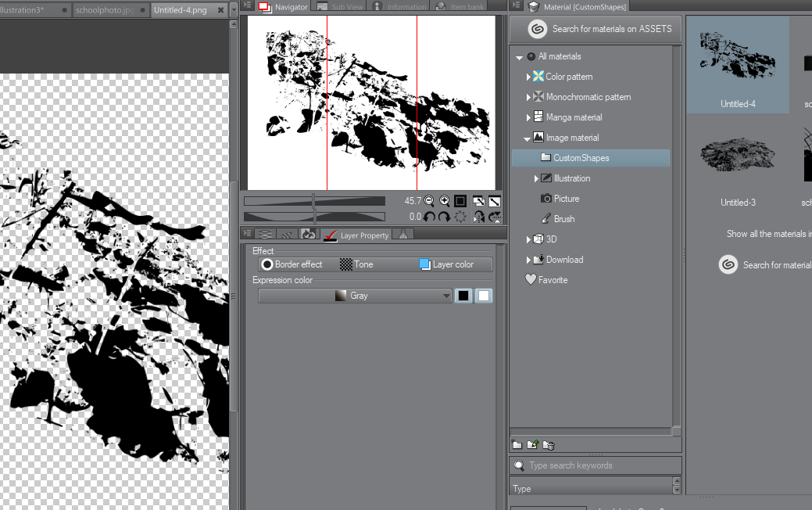
Task: Click the reset rotation icon in Navigator
Action: click(x=460, y=217)
